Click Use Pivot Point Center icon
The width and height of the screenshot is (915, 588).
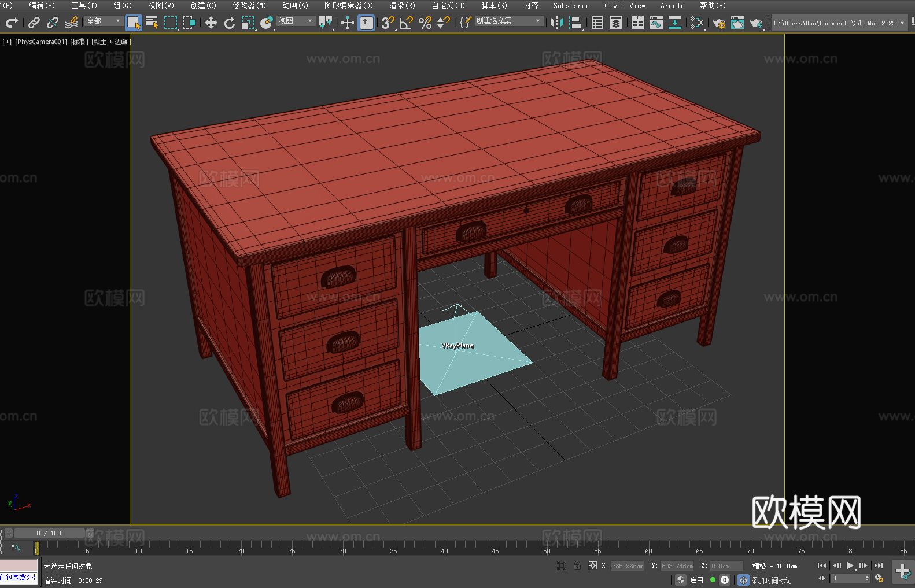(x=326, y=23)
